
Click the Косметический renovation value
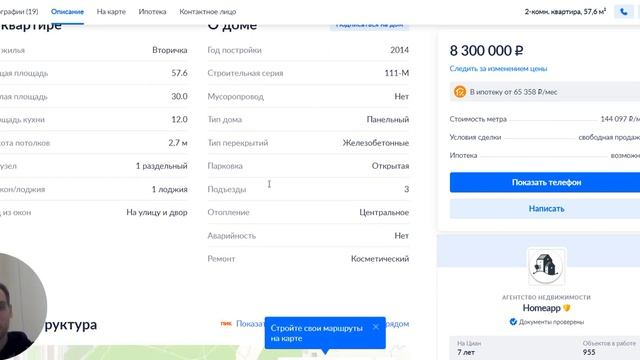pos(380,259)
